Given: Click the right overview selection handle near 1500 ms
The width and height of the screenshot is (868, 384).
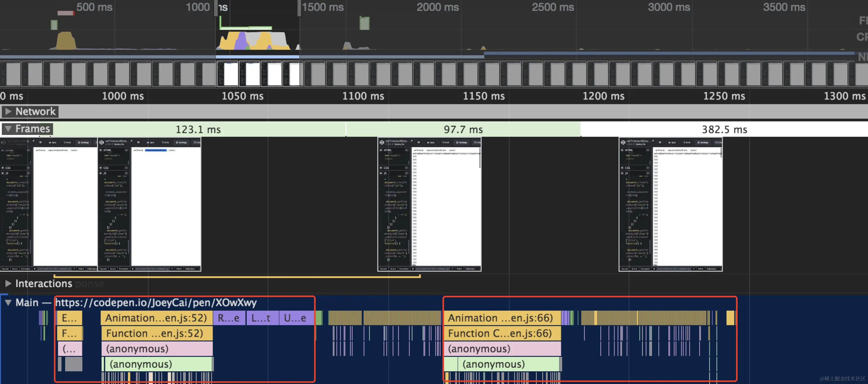Looking at the screenshot, I should (299, 8).
